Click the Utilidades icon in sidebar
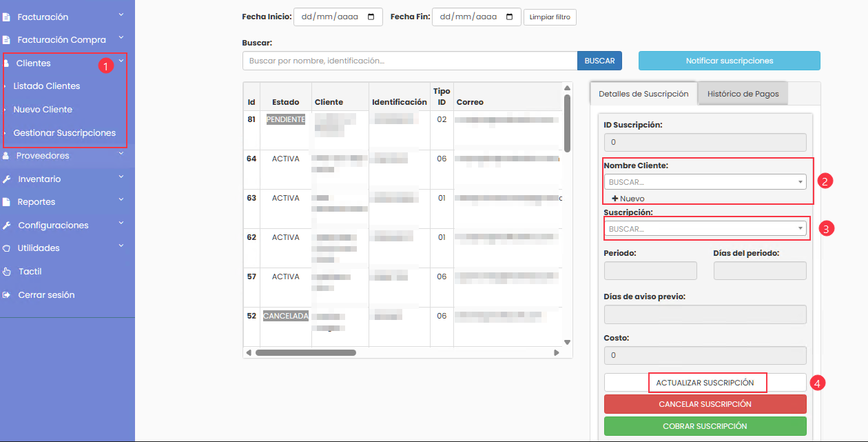The image size is (868, 442). pyautogui.click(x=6, y=248)
